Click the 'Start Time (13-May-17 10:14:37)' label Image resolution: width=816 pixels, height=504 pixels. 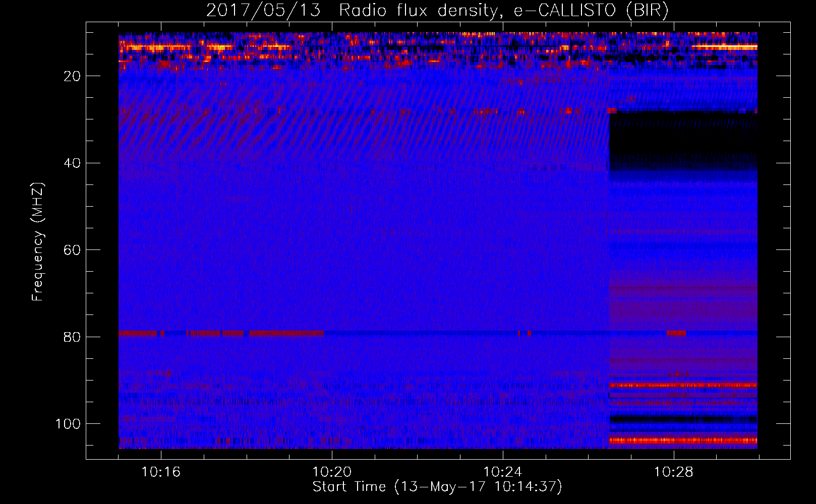[x=437, y=487]
